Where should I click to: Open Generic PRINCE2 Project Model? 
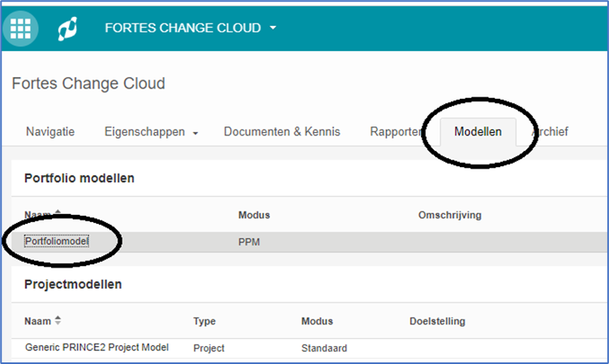pos(96,347)
